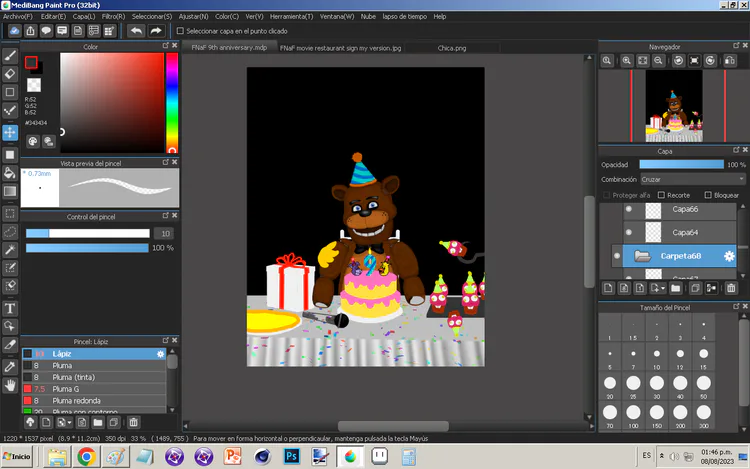Select brush size 10 preset
Image resolution: width=750 pixels, height=469 pixels.
[x=657, y=358]
